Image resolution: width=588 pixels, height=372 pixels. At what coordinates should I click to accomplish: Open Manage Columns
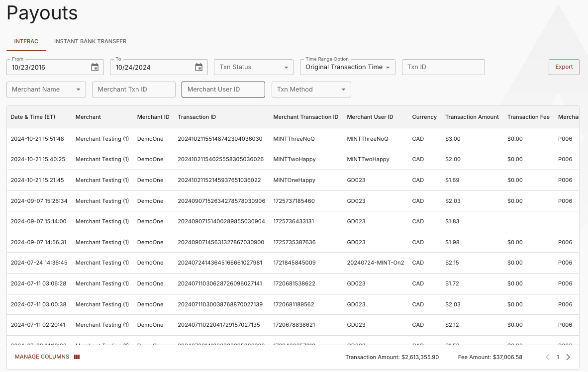[42, 357]
